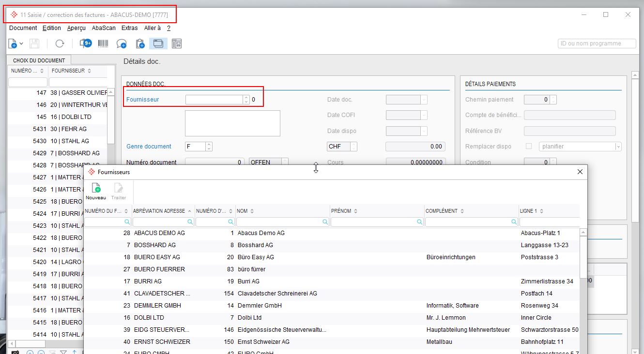The height and width of the screenshot is (354, 644).
Task: Click the layout panel icon at toolbar end
Action: (x=176, y=44)
